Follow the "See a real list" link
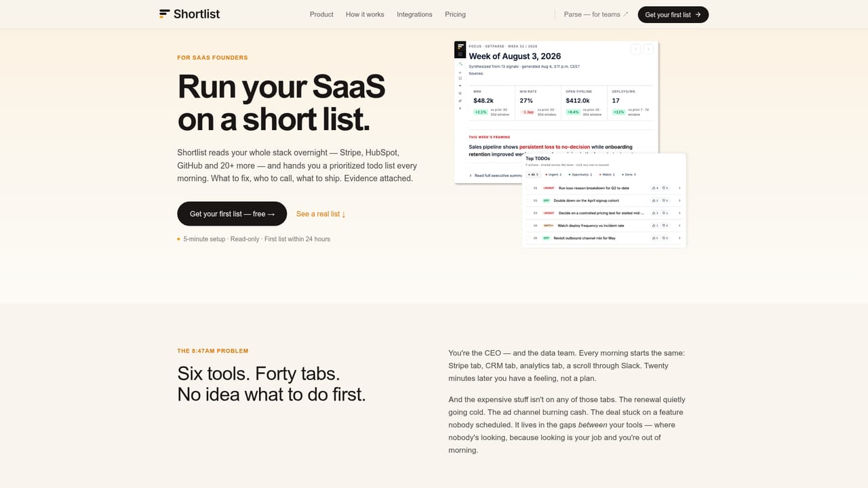The height and width of the screenshot is (488, 868). pyautogui.click(x=321, y=214)
